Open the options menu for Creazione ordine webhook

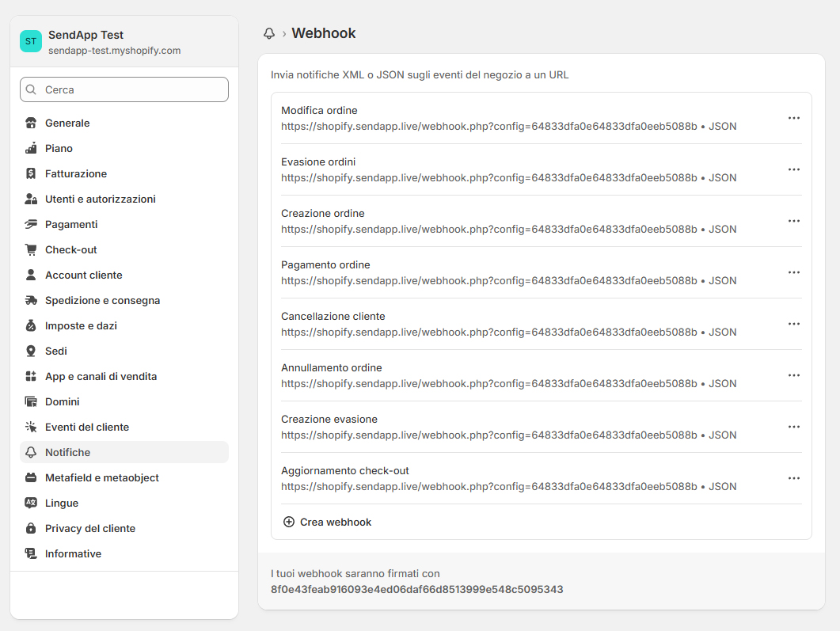click(x=794, y=221)
